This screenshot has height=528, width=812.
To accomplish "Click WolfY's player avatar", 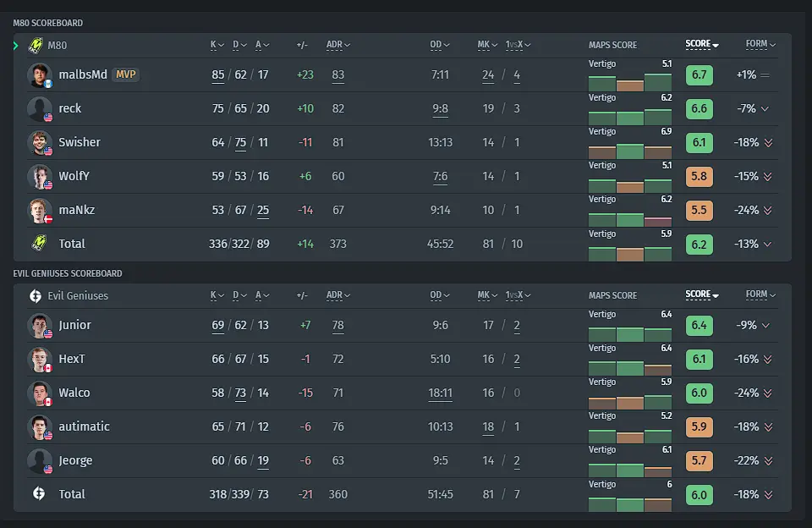I will [40, 177].
